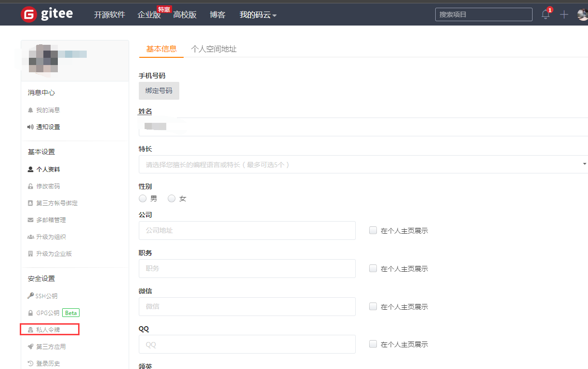Select the 女 gender radio button
Viewport: 588px width, 369px height.
[172, 198]
